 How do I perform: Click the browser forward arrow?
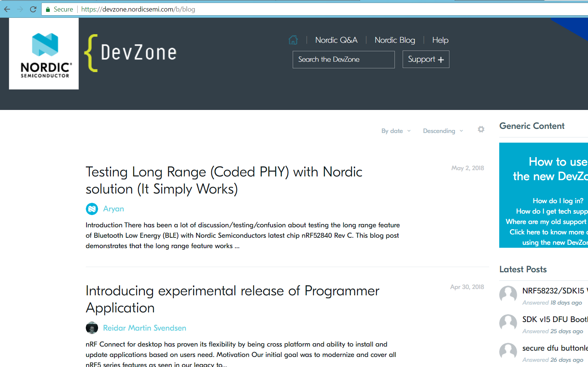pos(20,9)
